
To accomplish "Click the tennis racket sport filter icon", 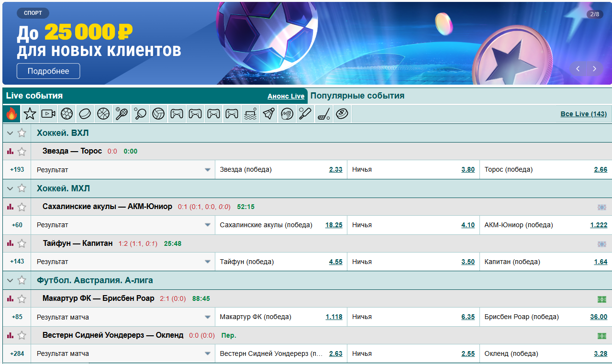I will point(122,114).
